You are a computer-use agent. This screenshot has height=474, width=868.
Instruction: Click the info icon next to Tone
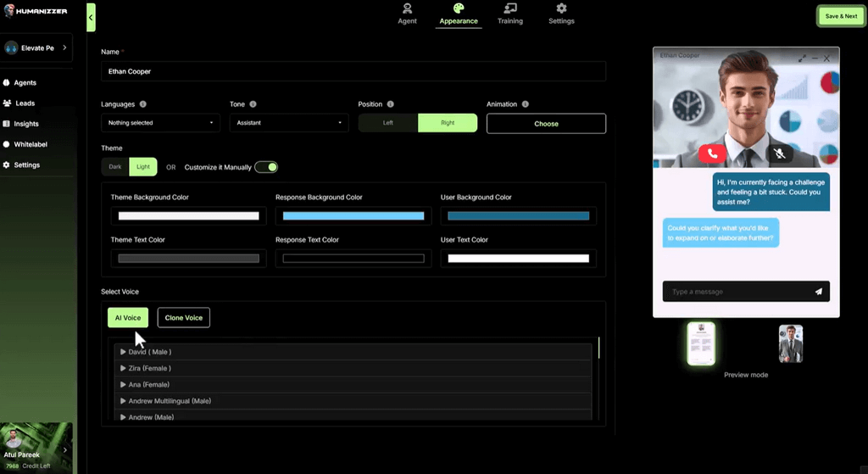point(253,104)
